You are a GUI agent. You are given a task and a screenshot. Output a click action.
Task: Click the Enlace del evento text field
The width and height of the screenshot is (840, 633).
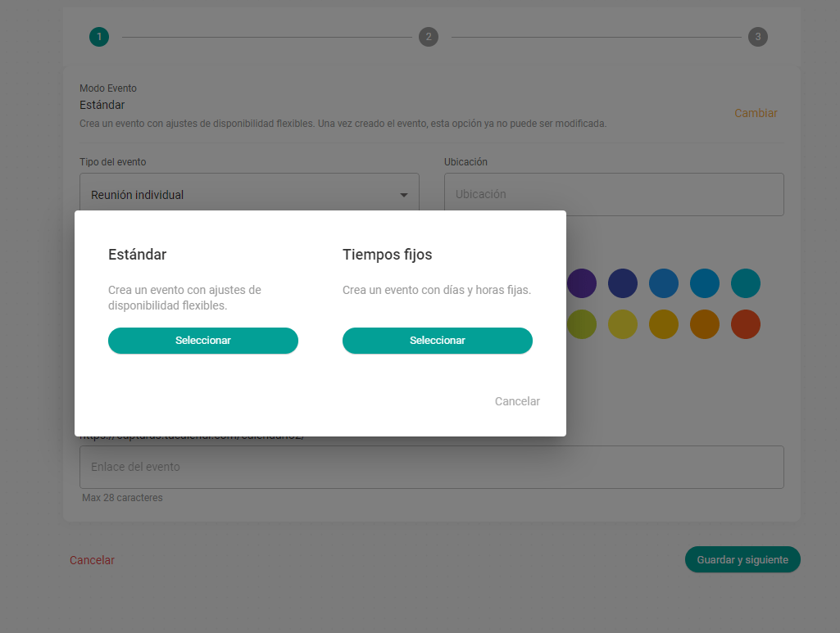pyautogui.click(x=432, y=467)
